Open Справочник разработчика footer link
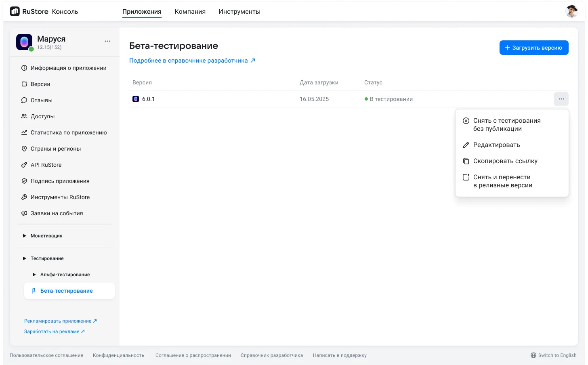The width and height of the screenshot is (588, 365). 272,355
